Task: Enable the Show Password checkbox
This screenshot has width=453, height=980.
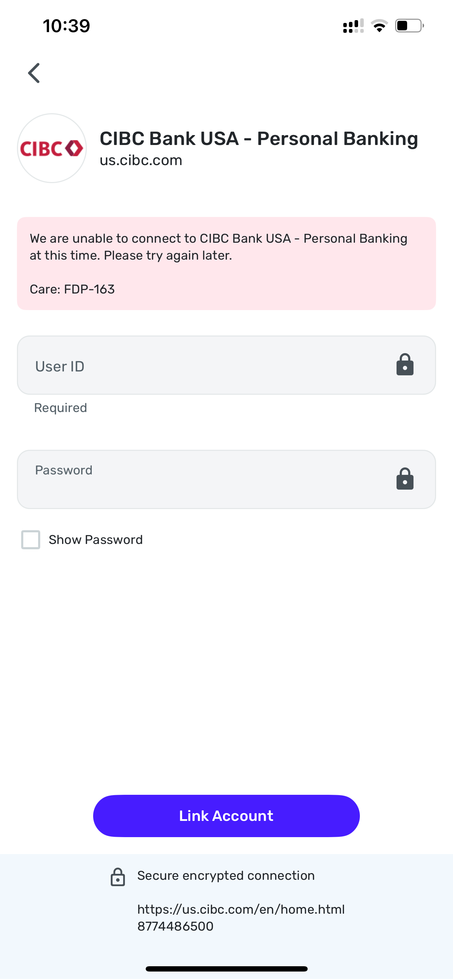Action: 31,539
